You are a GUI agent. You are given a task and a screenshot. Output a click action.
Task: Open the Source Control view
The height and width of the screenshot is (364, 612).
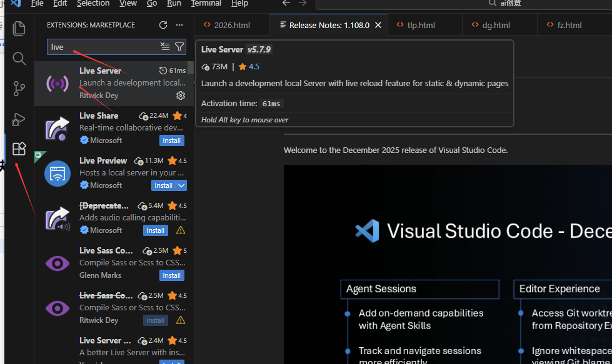(x=19, y=89)
